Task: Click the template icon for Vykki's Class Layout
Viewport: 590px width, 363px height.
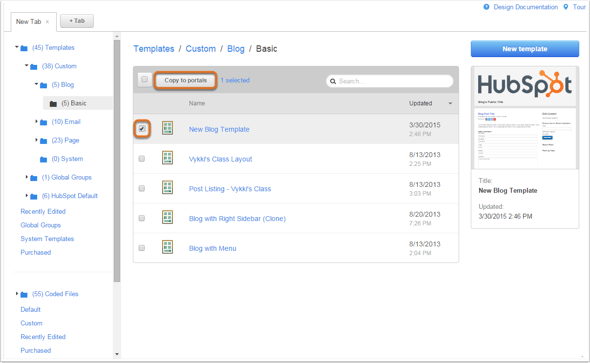Action: 167,158
